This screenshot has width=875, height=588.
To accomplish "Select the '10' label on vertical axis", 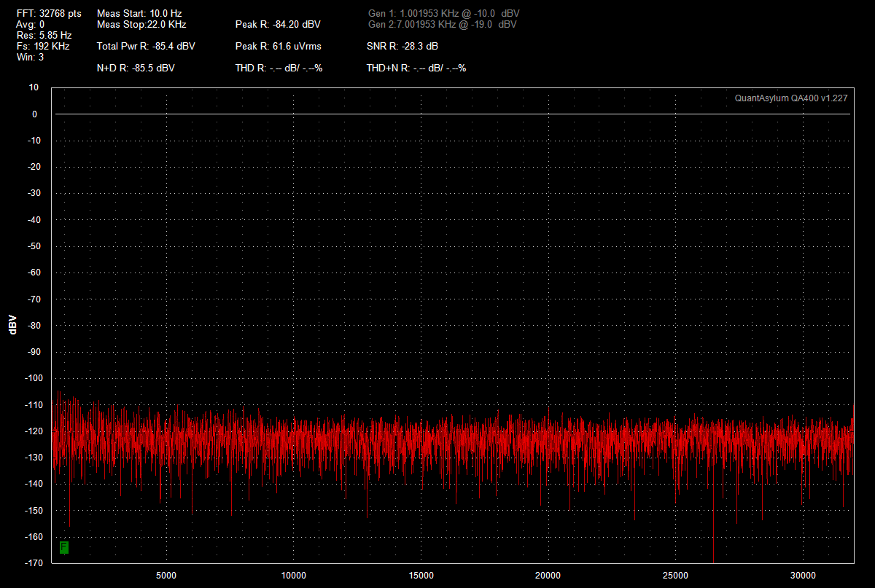I will (34, 87).
